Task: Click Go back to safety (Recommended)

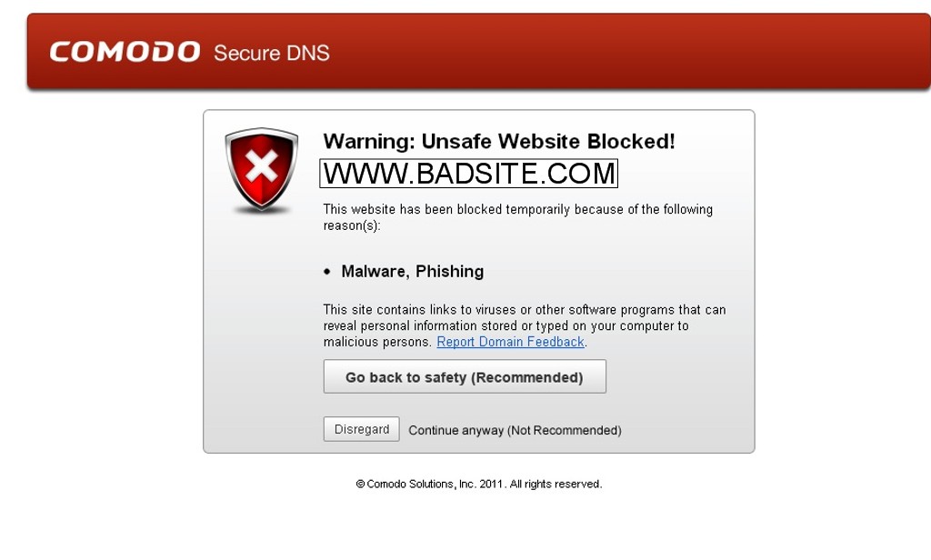Action: [465, 376]
